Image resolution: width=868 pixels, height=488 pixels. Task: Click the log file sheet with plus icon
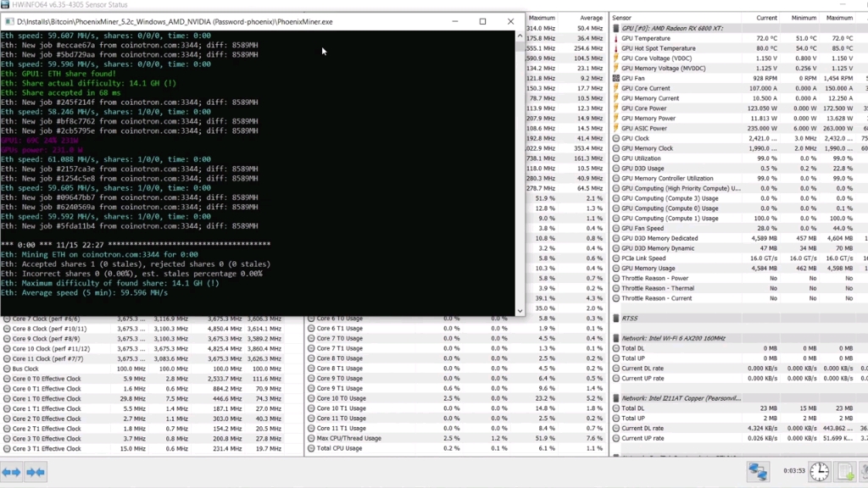(845, 471)
